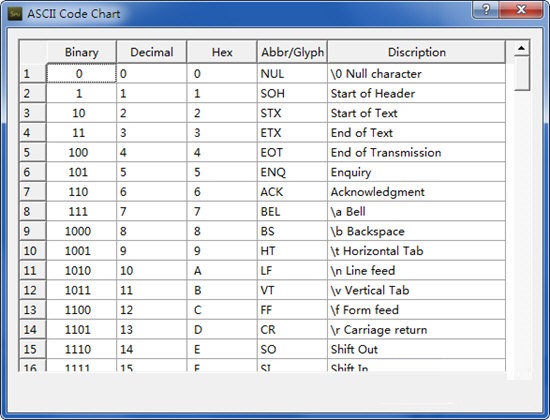Open the help question mark button

[x=485, y=9]
